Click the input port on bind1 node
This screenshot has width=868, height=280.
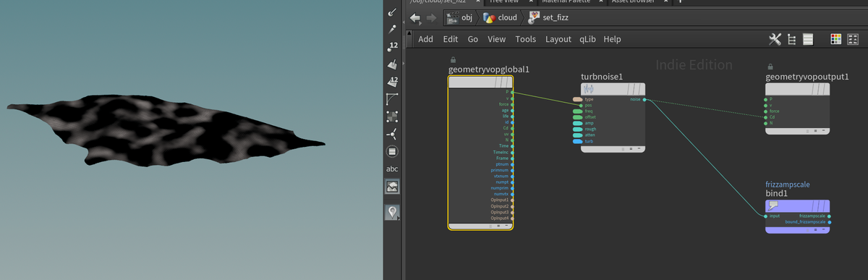pyautogui.click(x=766, y=216)
